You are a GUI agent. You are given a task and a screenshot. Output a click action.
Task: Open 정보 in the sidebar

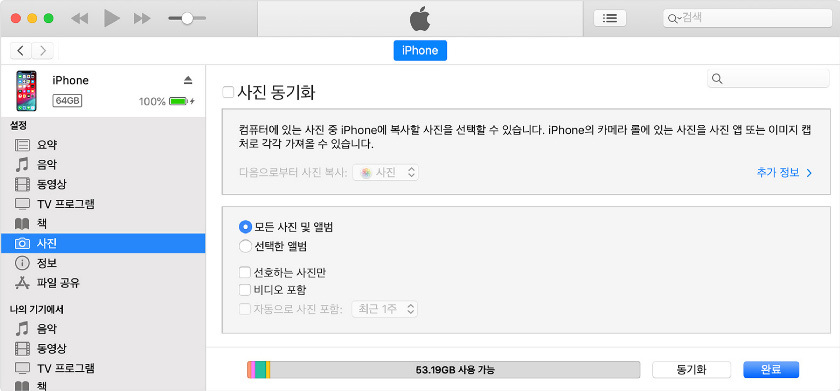(x=103, y=263)
